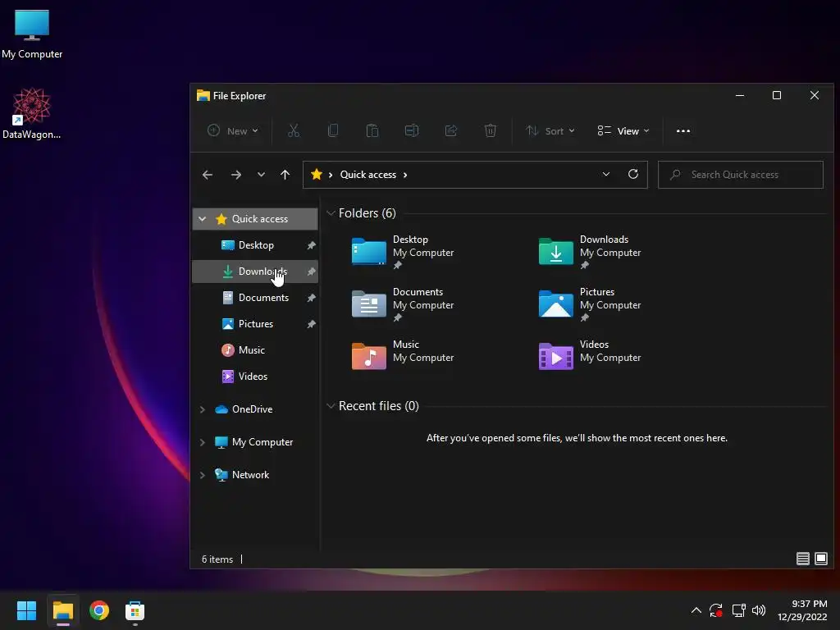
Task: Click the network tray icon
Action: pyautogui.click(x=739, y=610)
